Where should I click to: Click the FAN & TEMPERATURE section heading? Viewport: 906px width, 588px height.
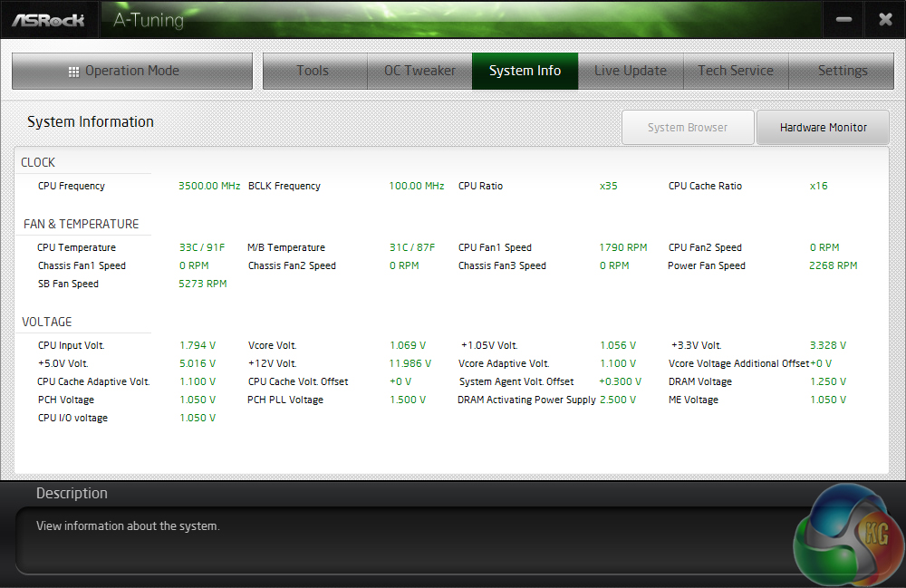coord(81,224)
